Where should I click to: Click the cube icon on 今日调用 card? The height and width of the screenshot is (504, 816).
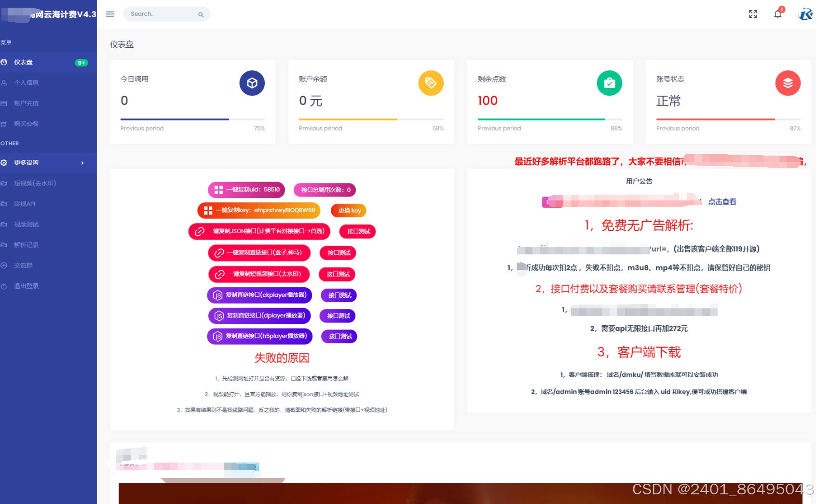click(252, 83)
